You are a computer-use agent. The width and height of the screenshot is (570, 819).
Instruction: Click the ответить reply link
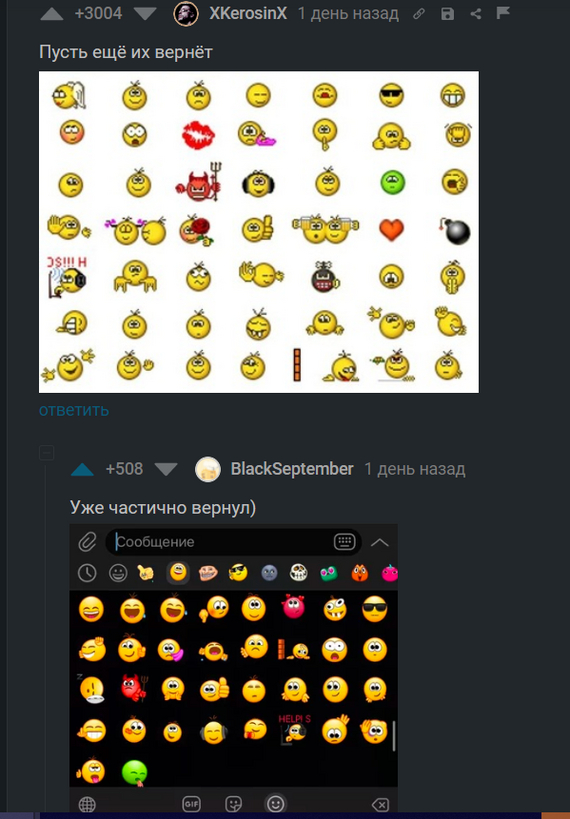(x=74, y=410)
